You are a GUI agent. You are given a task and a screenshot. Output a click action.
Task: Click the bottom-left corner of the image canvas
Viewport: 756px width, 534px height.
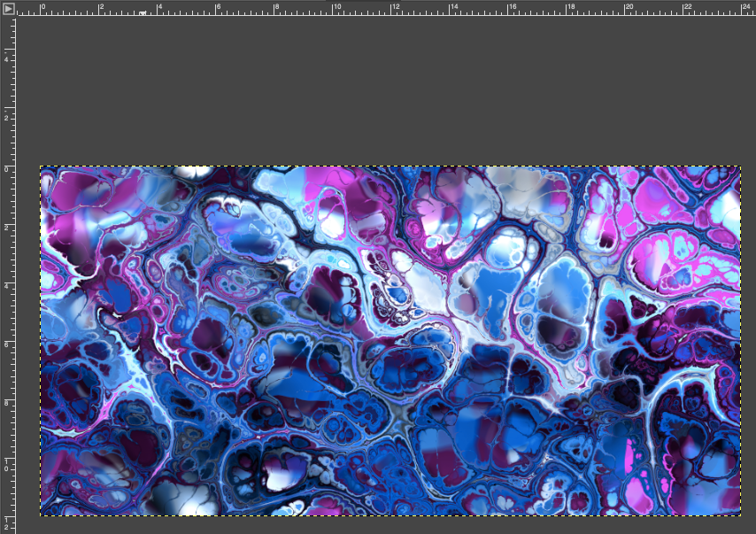41,515
